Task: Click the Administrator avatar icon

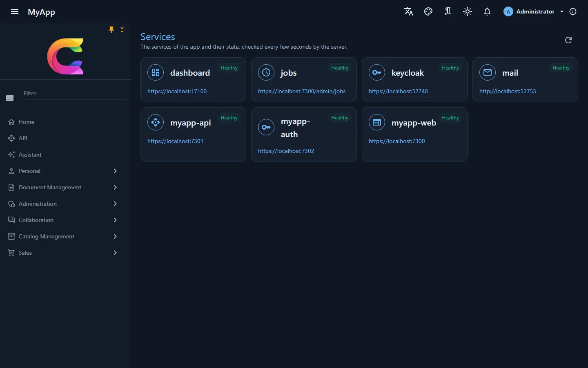Action: point(508,11)
